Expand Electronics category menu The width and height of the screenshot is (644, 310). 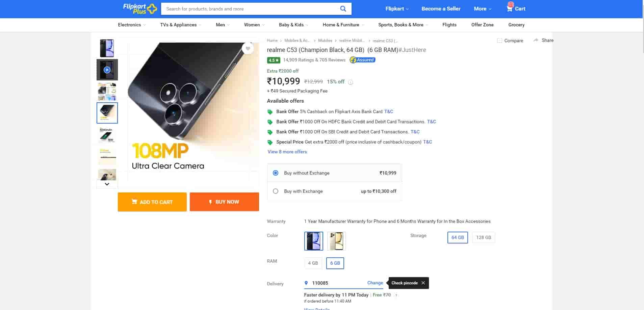[x=132, y=25]
